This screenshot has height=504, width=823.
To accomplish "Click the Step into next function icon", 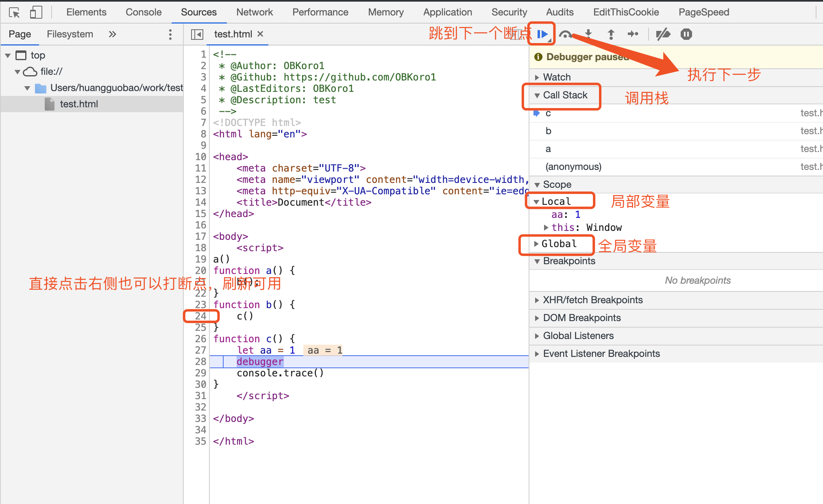I will 588,34.
